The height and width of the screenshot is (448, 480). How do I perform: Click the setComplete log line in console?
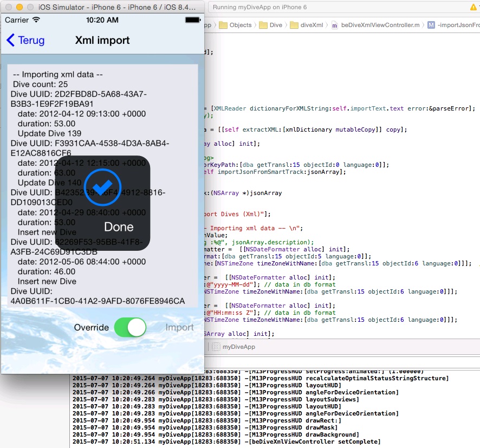pos(226,441)
